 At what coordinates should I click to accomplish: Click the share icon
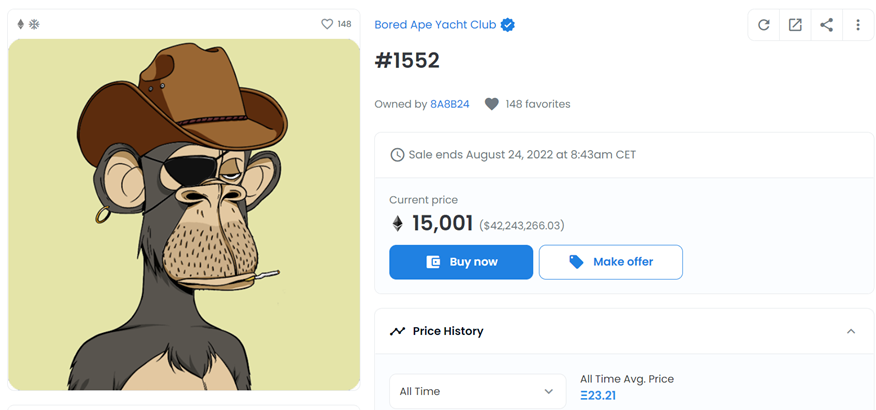(826, 25)
